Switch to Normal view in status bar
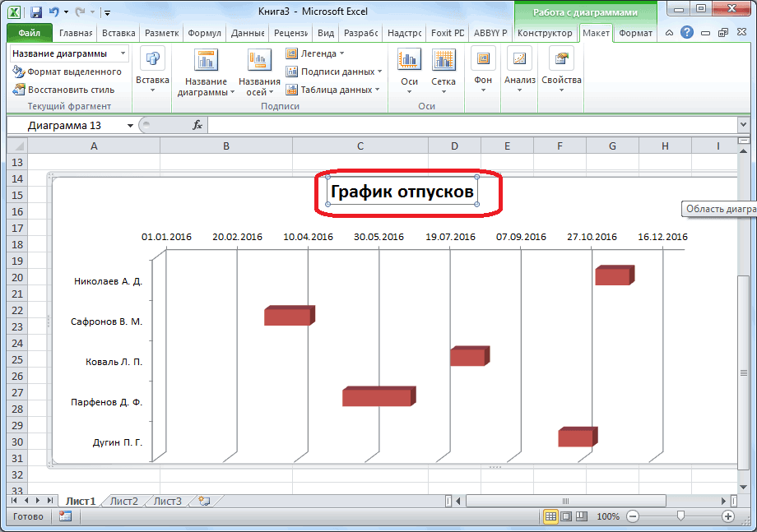The image size is (757, 532). [550, 516]
